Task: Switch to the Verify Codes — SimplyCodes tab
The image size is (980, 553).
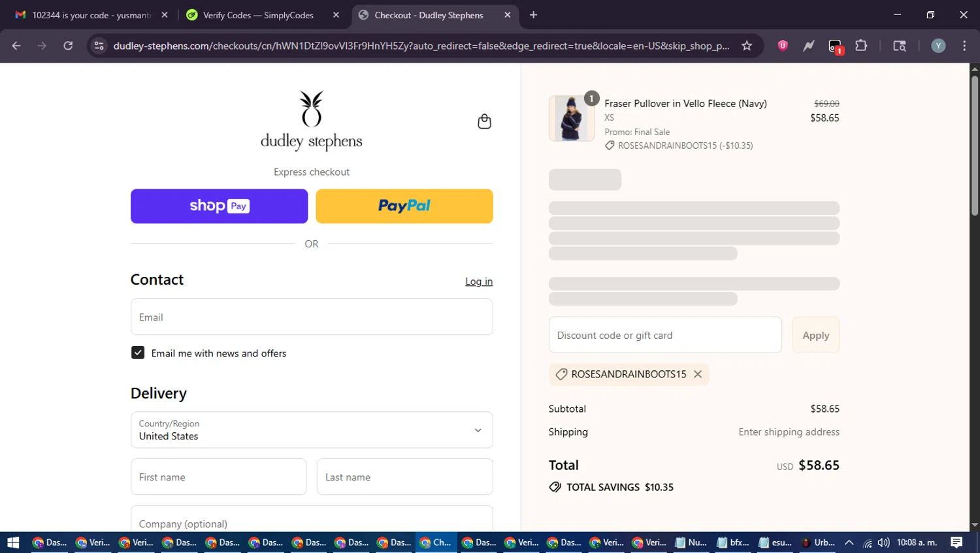Action: tap(258, 15)
